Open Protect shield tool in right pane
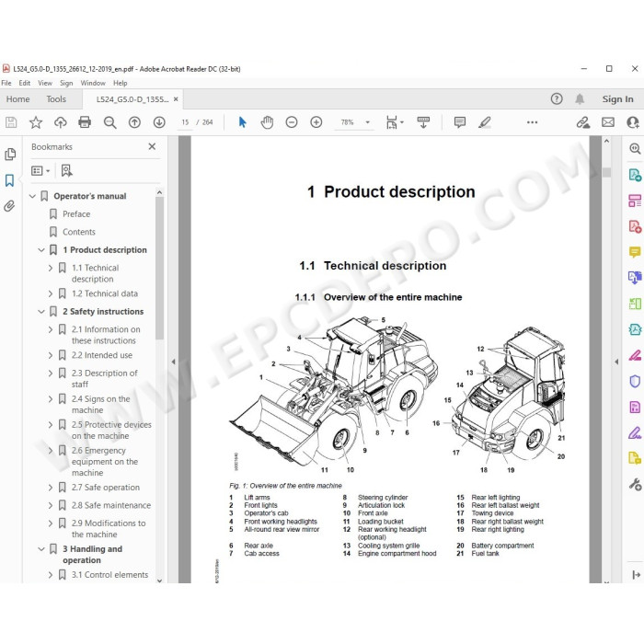The width and height of the screenshot is (644, 644). click(635, 381)
